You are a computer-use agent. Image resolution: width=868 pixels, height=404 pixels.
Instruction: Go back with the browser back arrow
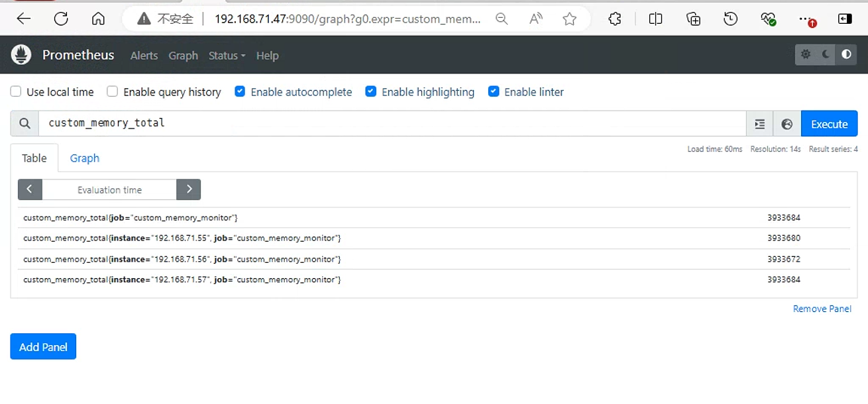click(x=24, y=19)
